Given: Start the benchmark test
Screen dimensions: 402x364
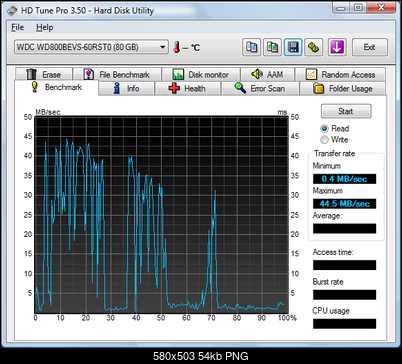Looking at the screenshot, I should tap(346, 111).
